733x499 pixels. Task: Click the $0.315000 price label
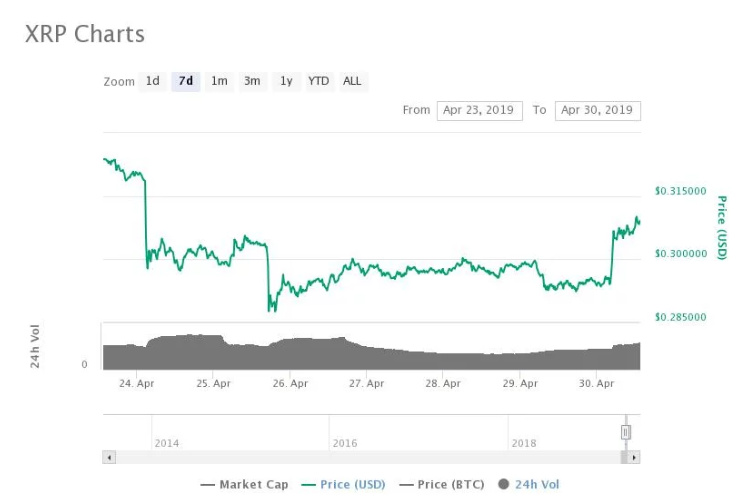(x=681, y=191)
